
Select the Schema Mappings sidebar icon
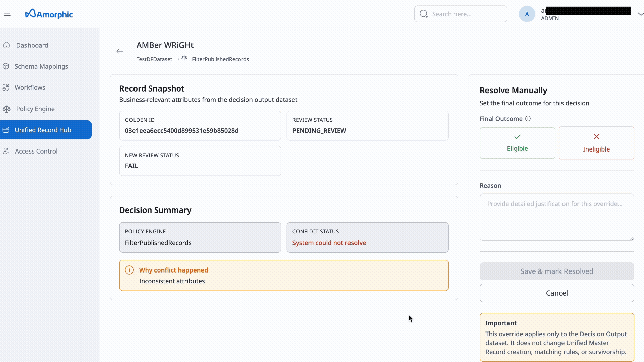[6, 66]
